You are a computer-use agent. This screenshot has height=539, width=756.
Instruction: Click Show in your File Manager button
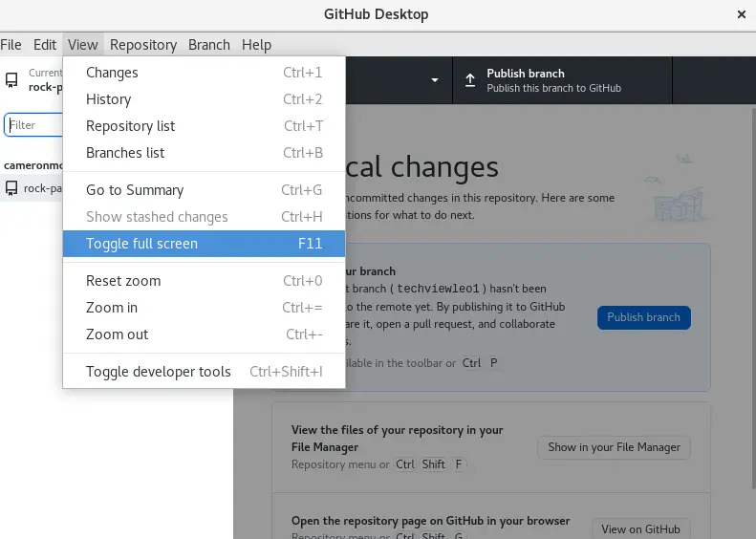pyautogui.click(x=614, y=447)
